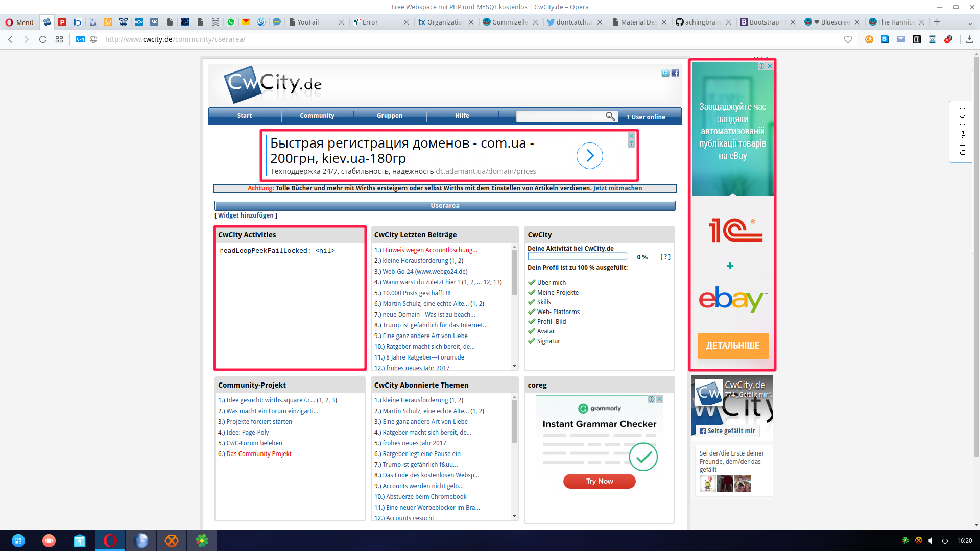Viewport: 980px width, 551px height.
Task: Toggle the VPN badge in address bar
Action: pyautogui.click(x=80, y=39)
